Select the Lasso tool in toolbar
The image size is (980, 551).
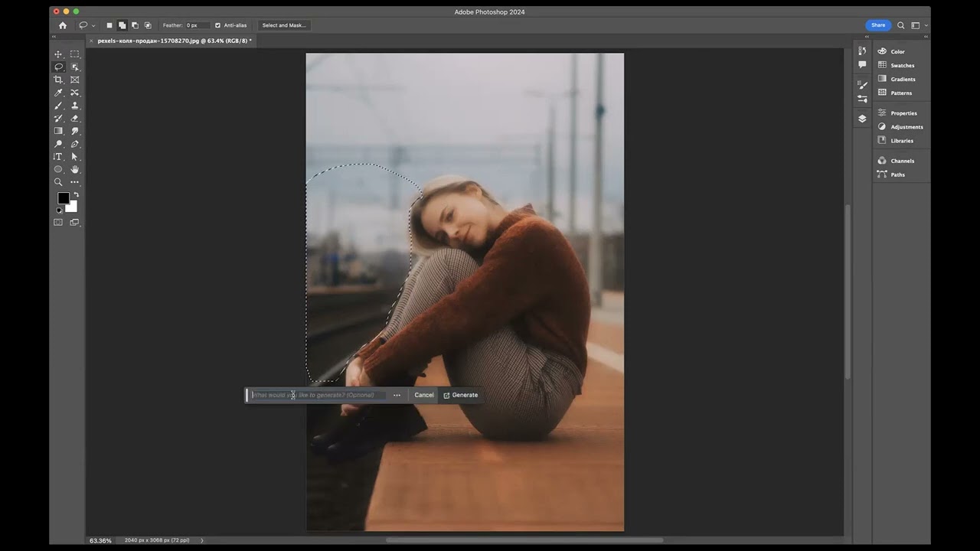[58, 67]
